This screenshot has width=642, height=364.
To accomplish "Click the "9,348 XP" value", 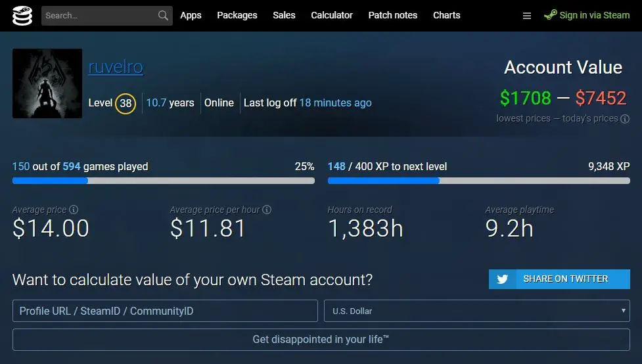I will tap(609, 167).
